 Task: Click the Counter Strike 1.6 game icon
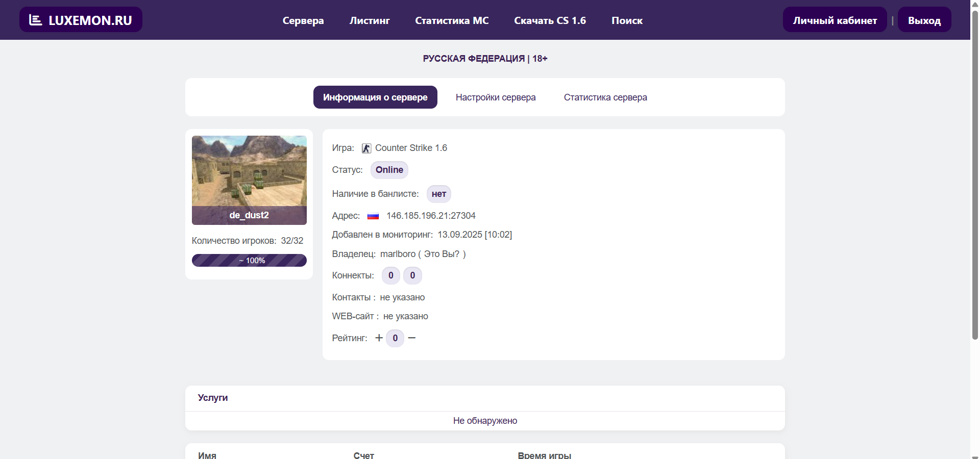(x=366, y=148)
